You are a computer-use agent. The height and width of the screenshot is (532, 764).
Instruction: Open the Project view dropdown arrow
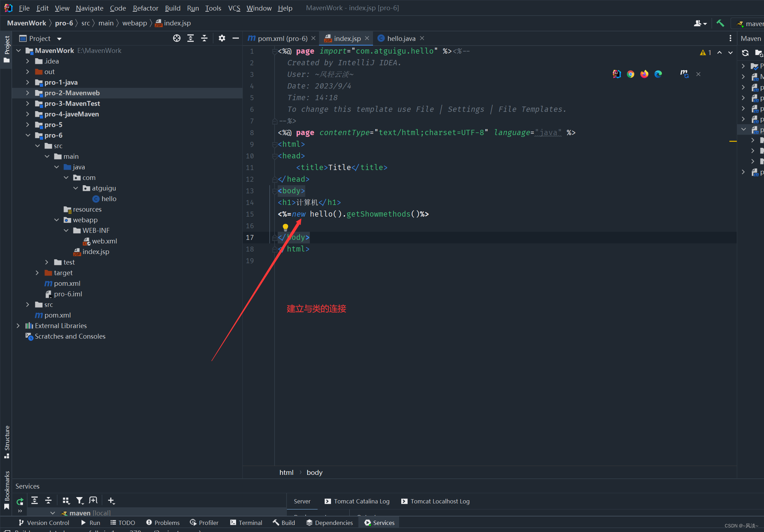(59, 39)
